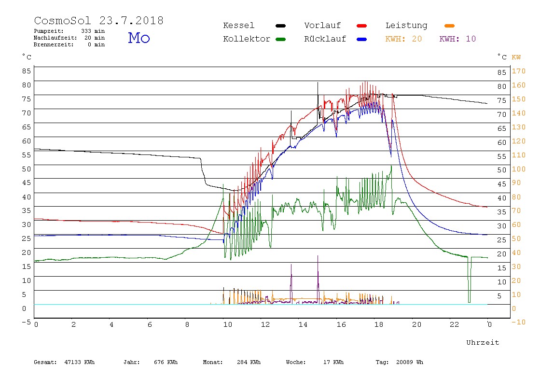The image size is (554, 392).
Task: Click the 85 label on left axis
Action: (x=27, y=70)
